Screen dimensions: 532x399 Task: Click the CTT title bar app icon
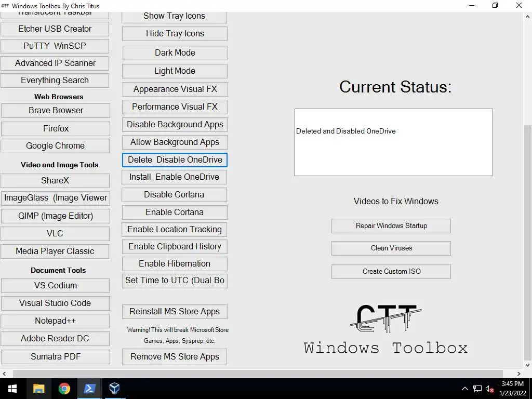click(x=5, y=6)
